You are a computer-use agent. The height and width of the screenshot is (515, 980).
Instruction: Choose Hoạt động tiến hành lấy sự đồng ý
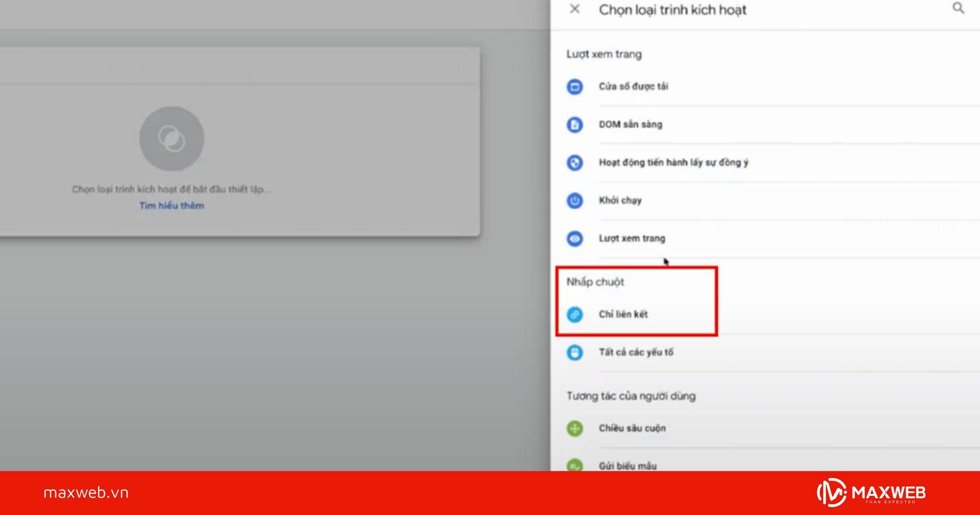tap(673, 162)
